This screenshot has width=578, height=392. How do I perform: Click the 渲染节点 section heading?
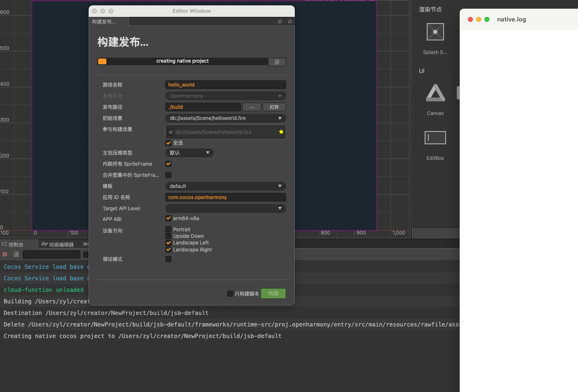click(430, 9)
